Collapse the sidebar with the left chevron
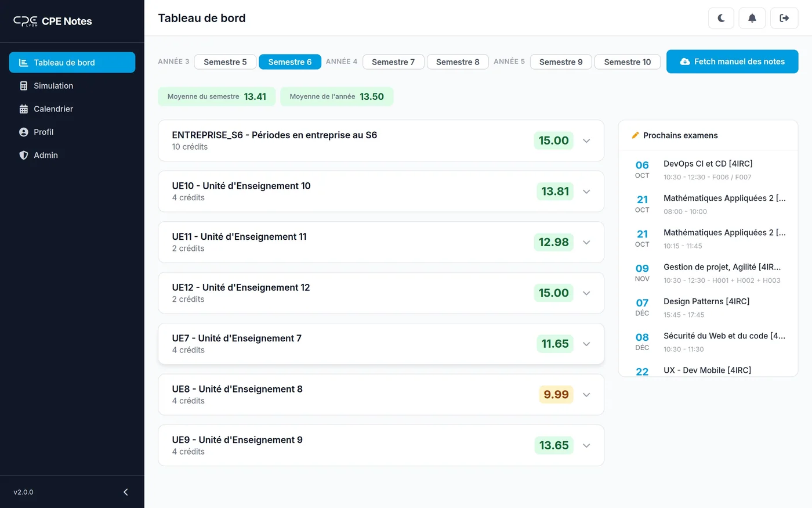 (126, 492)
